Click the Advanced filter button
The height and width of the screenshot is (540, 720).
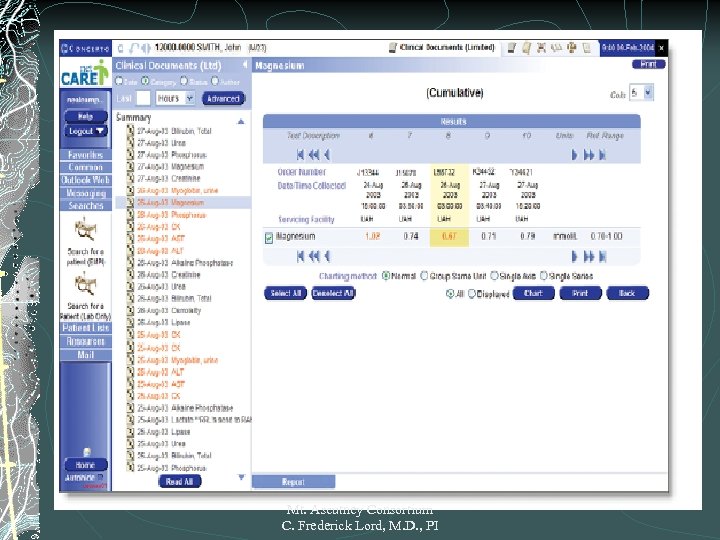[223, 99]
